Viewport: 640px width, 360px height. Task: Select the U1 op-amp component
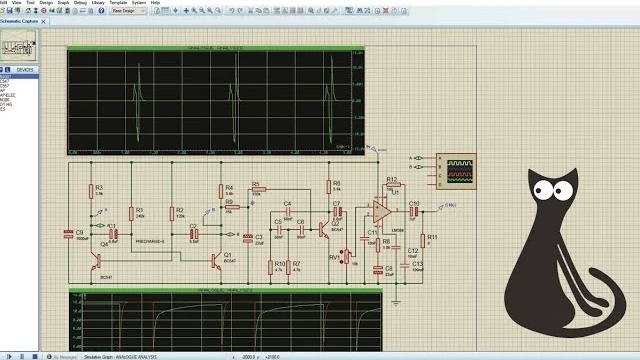[x=382, y=212]
